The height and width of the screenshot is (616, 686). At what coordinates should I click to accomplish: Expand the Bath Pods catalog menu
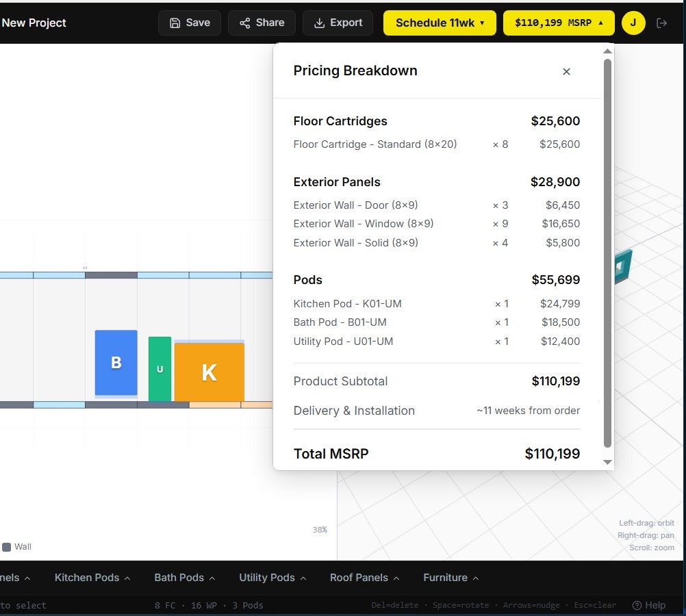coord(184,578)
